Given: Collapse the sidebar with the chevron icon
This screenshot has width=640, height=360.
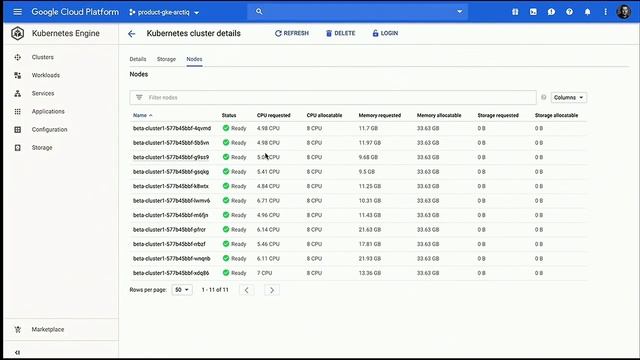Looking at the screenshot, I should [x=17, y=352].
